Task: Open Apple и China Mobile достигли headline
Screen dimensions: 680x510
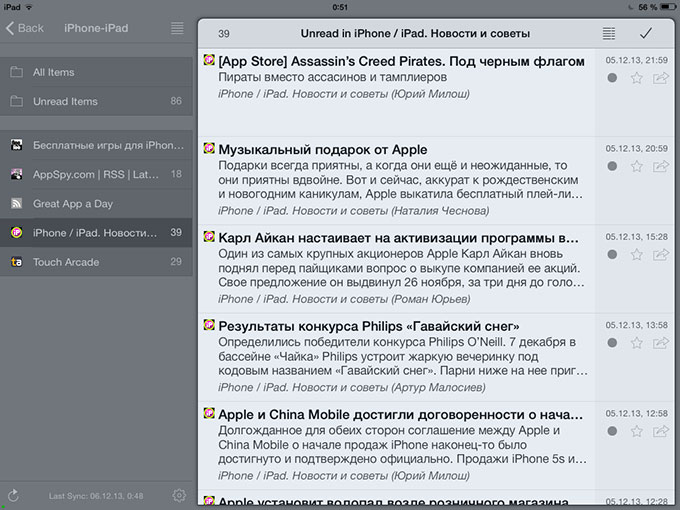Action: 400,415
